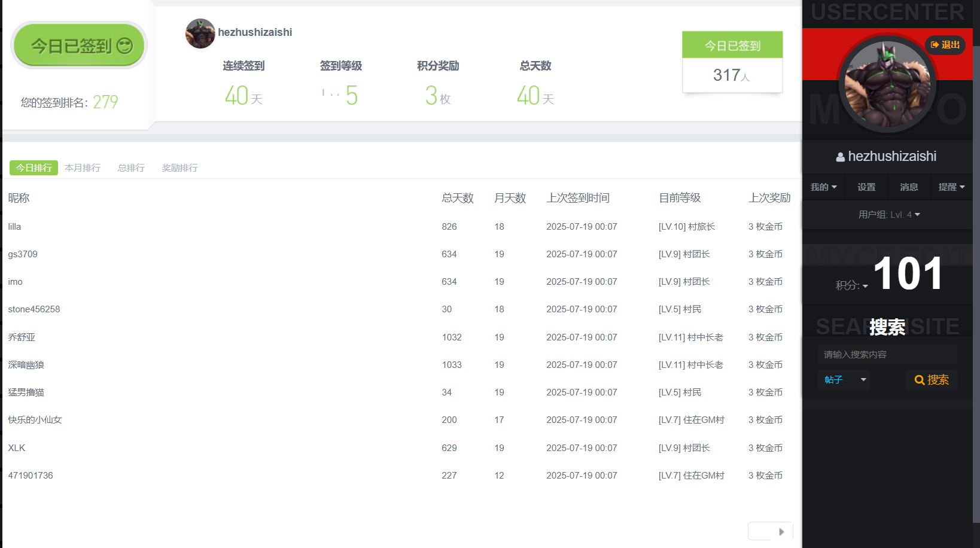Click the small hezhushizaishi avatar in the stats panel
The height and width of the screenshot is (548, 980).
200,34
